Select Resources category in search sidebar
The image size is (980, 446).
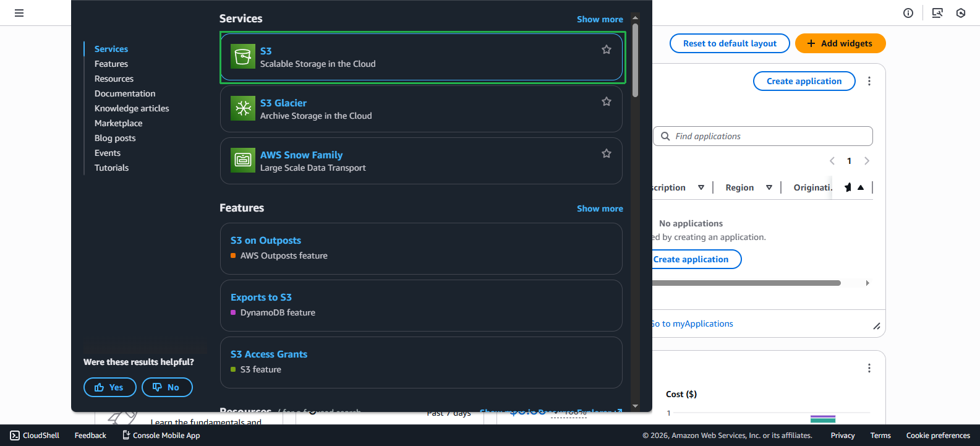(x=114, y=79)
